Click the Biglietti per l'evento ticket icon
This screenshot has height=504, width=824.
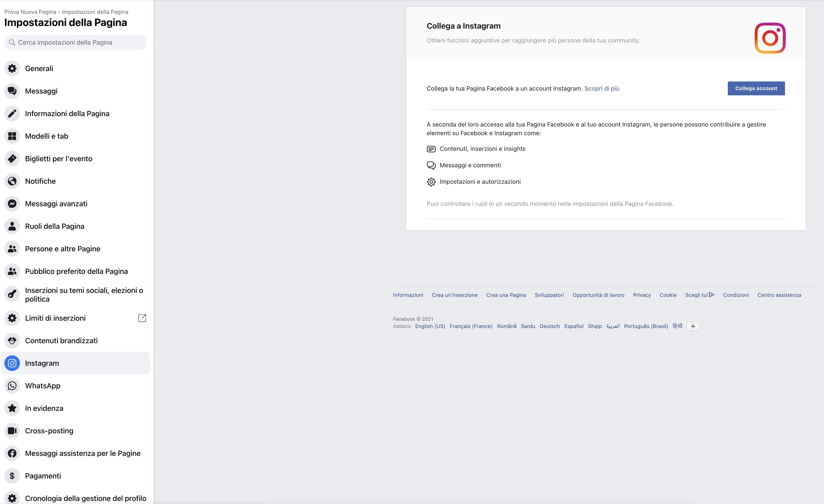pos(12,159)
